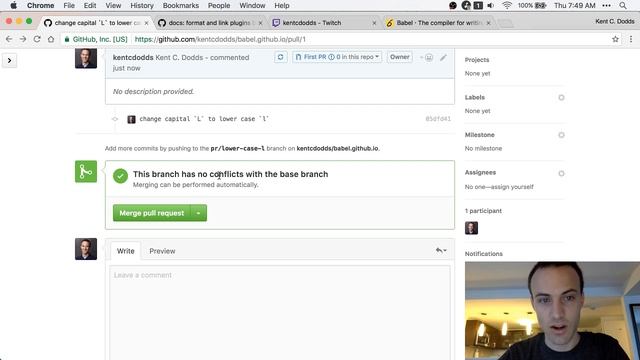Open the Bookmarks menu
640x360 pixels.
point(180,5)
